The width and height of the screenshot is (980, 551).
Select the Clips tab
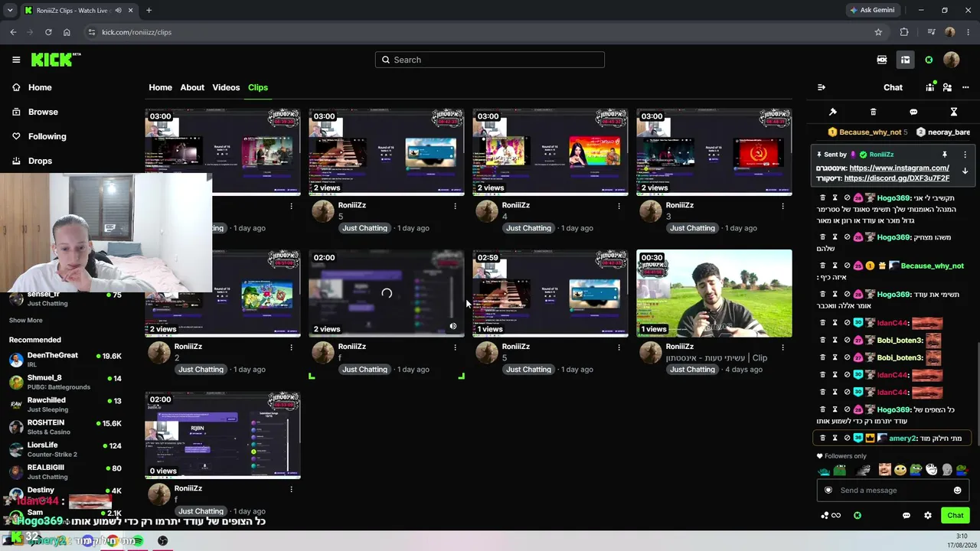pos(258,87)
